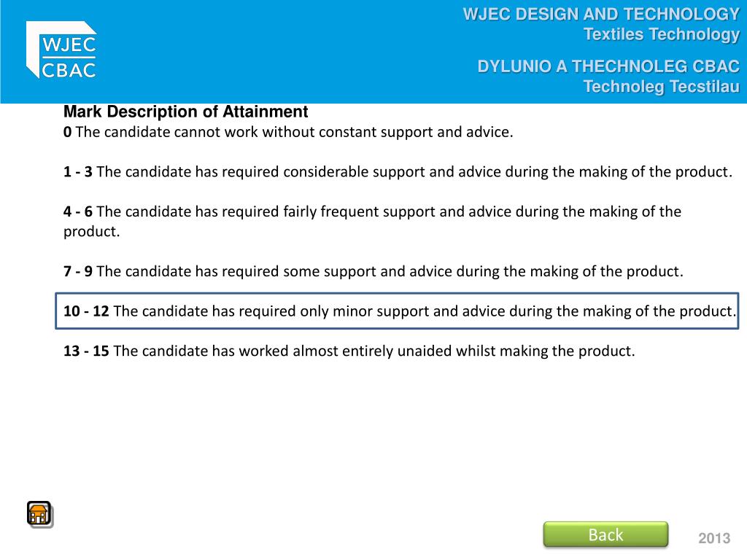Click the bold 13 - 15 mark range
The height and width of the screenshot is (560, 747).
coord(86,351)
